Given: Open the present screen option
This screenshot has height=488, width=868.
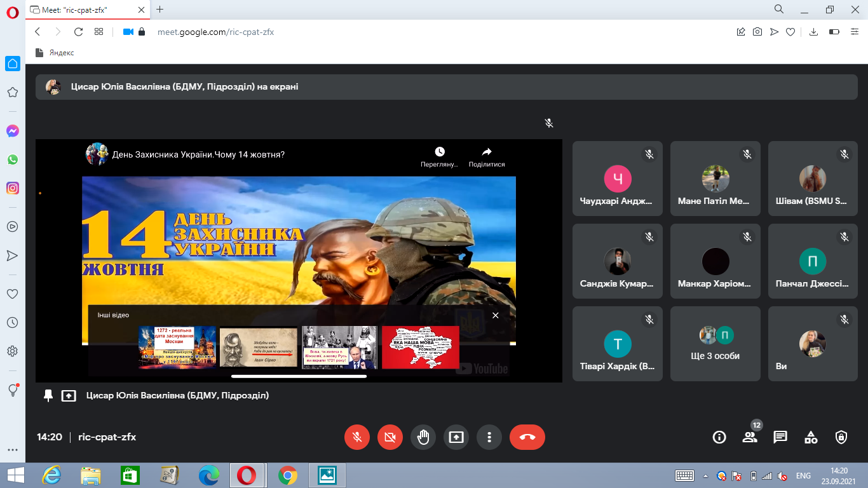Looking at the screenshot, I should click(x=456, y=437).
